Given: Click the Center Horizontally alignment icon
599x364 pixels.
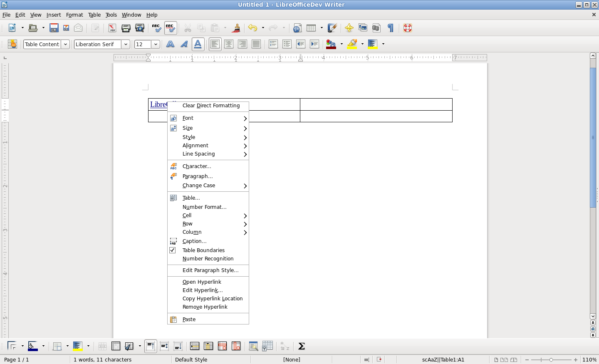Looking at the screenshot, I should [228, 44].
